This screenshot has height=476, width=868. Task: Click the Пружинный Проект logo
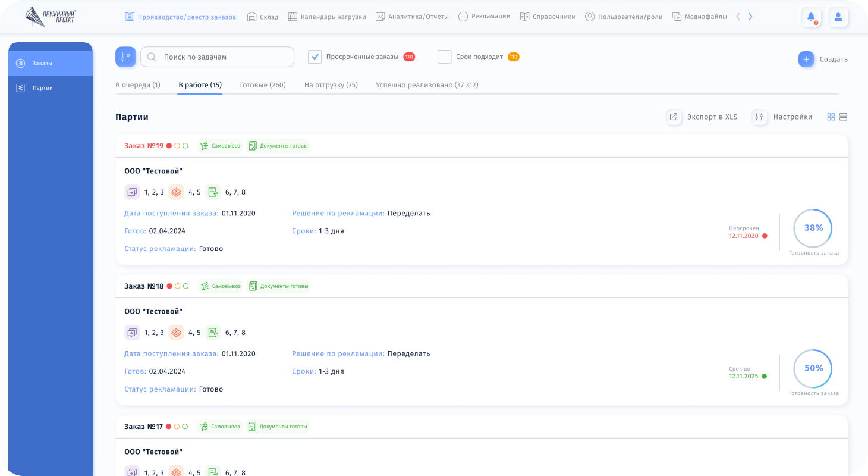51,17
